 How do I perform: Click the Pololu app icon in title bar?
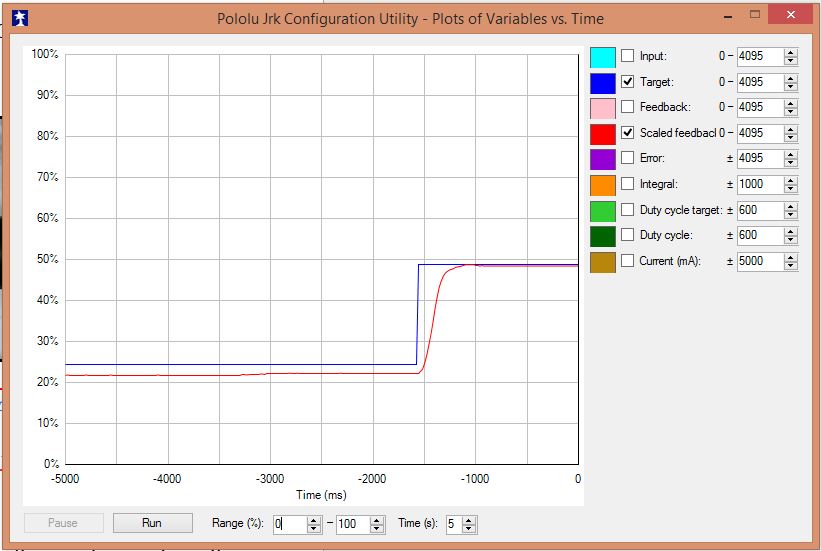point(20,18)
